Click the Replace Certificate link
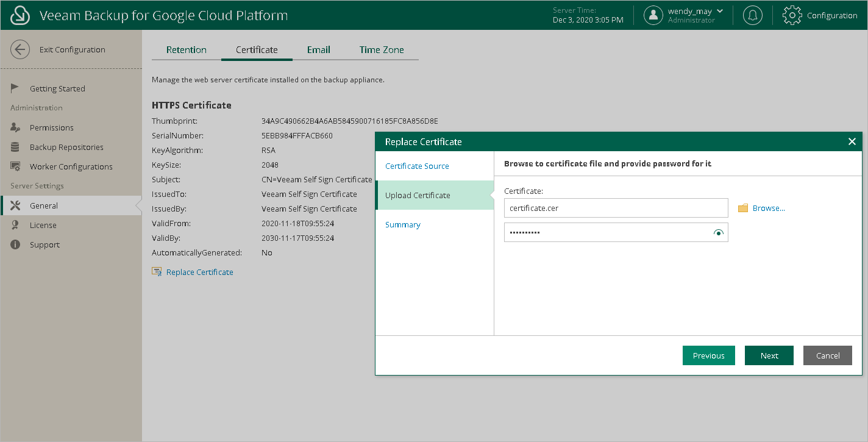The image size is (868, 442). tap(199, 272)
